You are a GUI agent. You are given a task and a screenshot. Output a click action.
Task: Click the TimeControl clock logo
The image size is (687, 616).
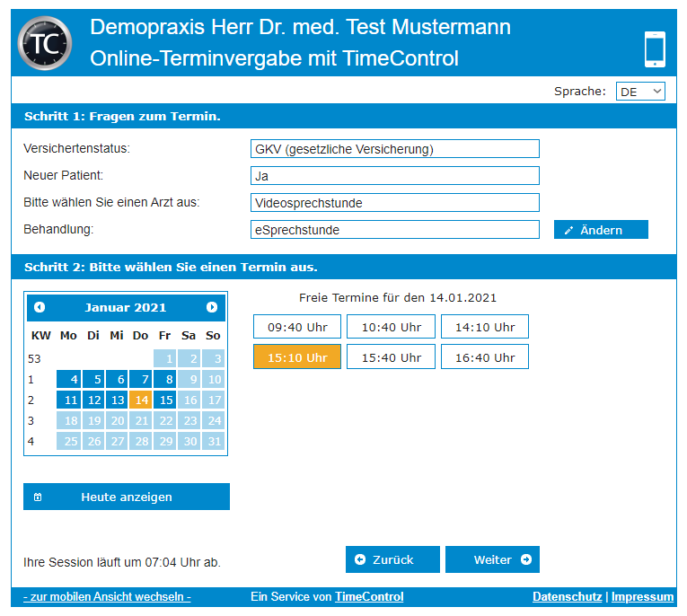click(44, 43)
